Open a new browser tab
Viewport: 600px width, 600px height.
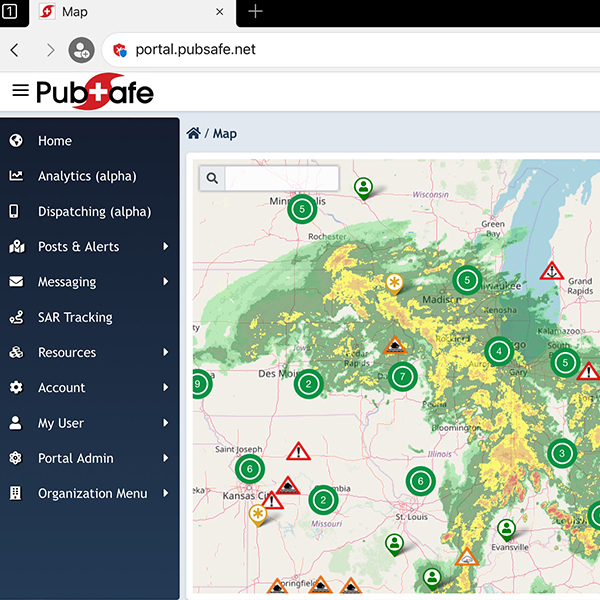click(x=256, y=12)
